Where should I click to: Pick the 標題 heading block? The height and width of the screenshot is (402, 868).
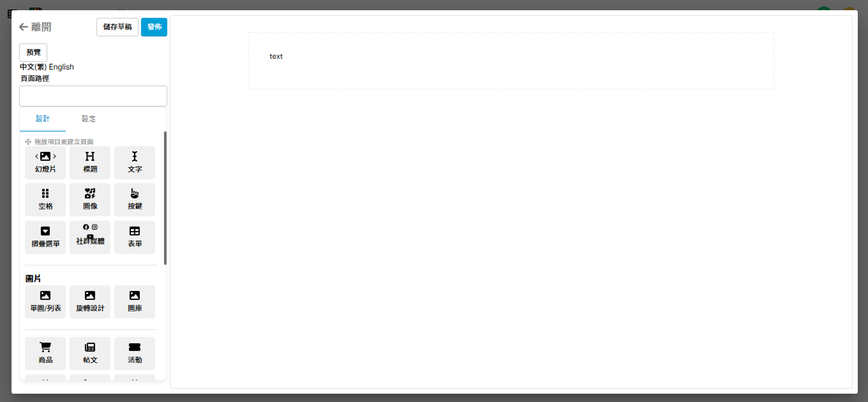(x=90, y=162)
